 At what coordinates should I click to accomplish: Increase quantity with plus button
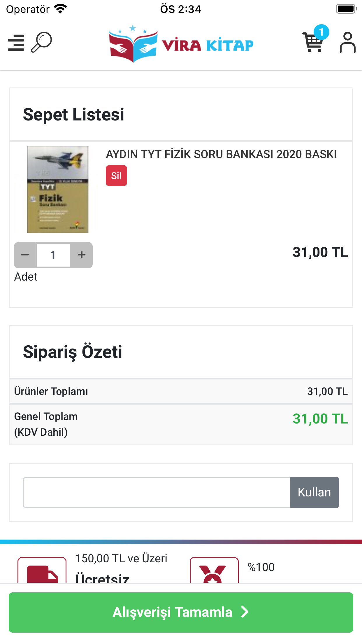[x=82, y=255]
